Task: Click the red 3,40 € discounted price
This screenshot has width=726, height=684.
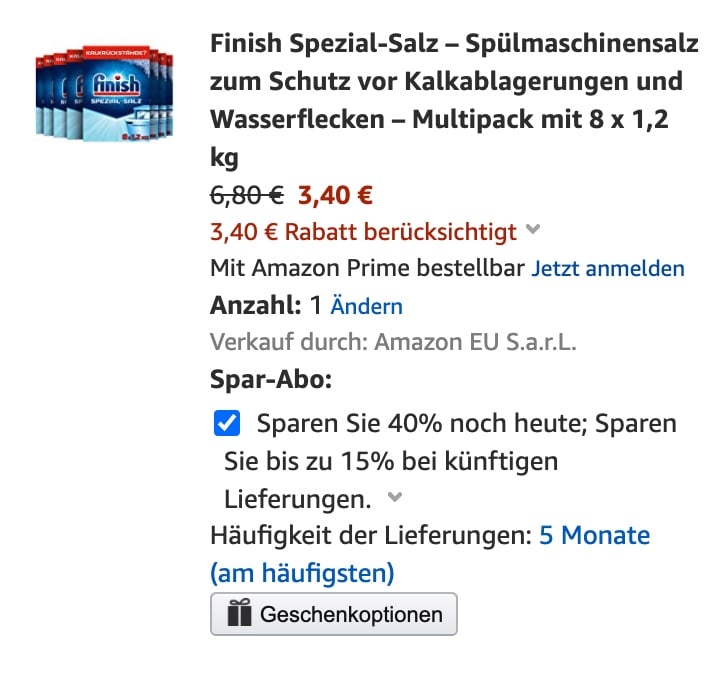Action: [x=335, y=194]
